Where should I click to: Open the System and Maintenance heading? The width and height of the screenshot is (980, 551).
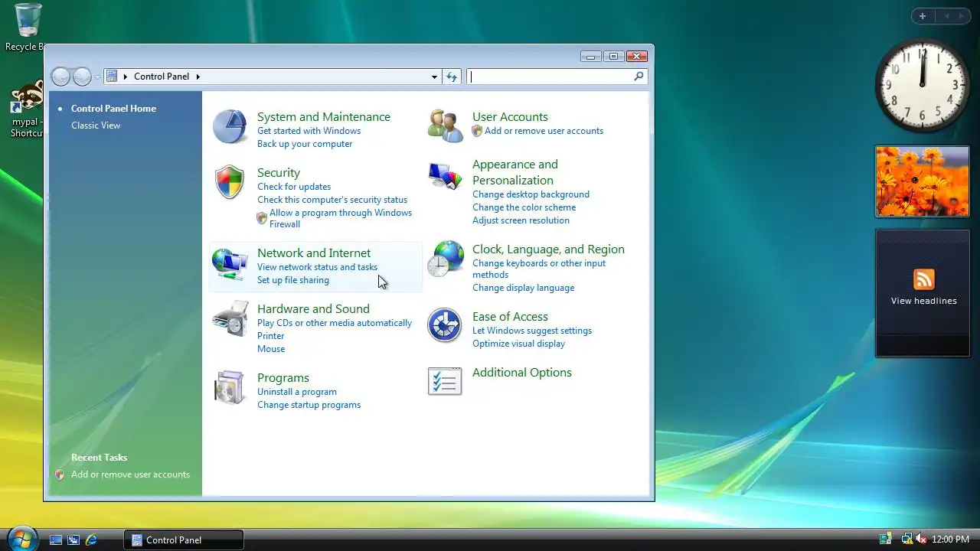point(324,117)
